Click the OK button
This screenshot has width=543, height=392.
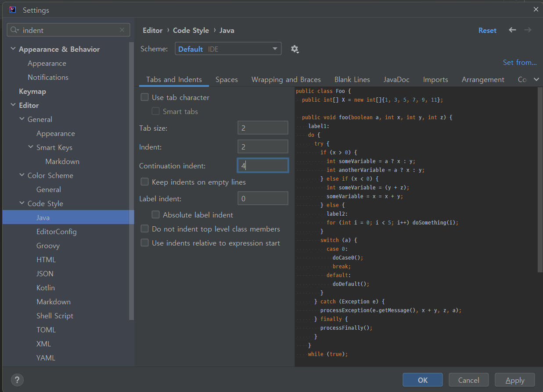[x=423, y=380]
